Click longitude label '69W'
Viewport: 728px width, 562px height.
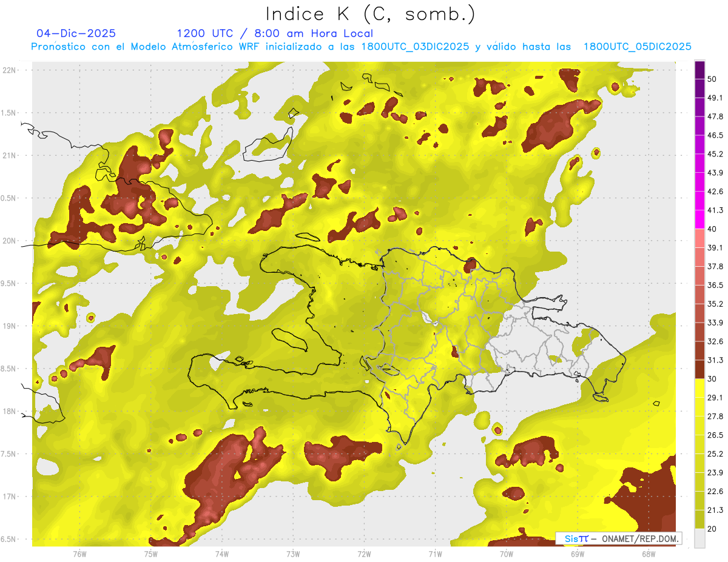578,554
